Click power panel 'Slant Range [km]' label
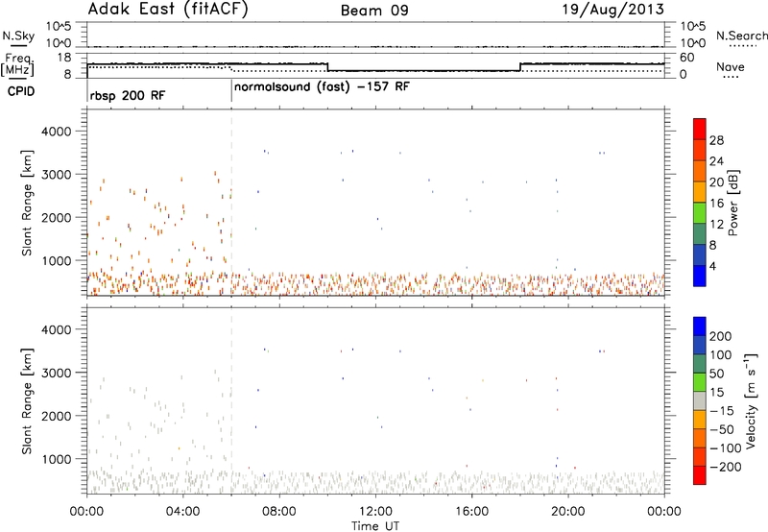 (27, 203)
